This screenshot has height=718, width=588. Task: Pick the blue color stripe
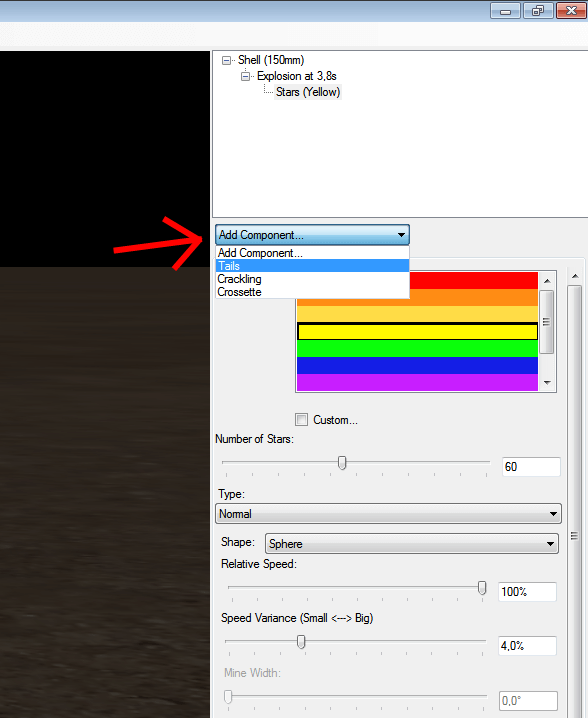coord(417,365)
